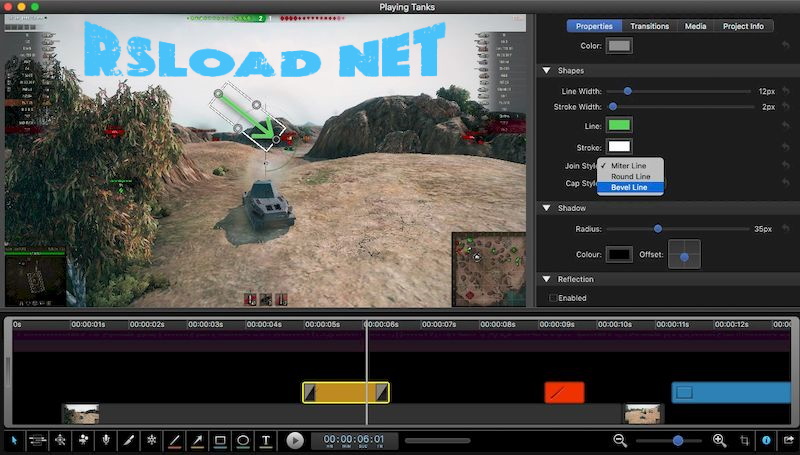This screenshot has height=455, width=800.
Task: Select the ellipse shape tool
Action: [243, 440]
